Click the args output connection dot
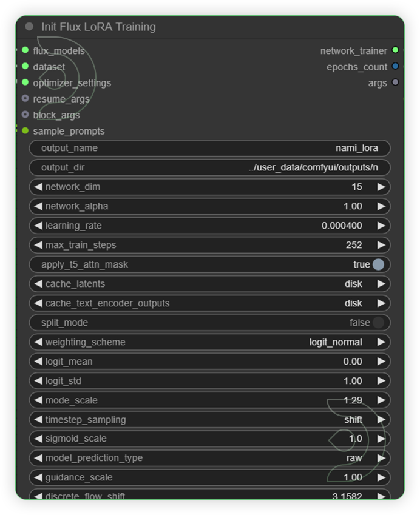420x515 pixels. click(395, 83)
